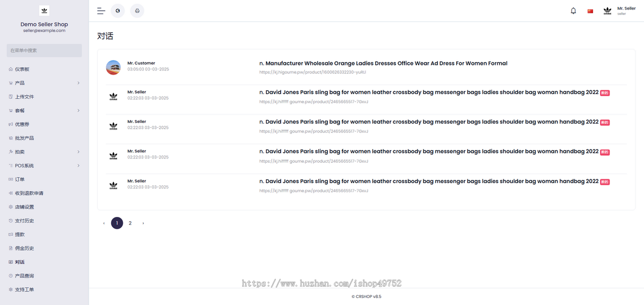This screenshot has height=305, width=644.
Task: Click the 优惠券 megaphone icon in sidebar
Action: (x=11, y=124)
